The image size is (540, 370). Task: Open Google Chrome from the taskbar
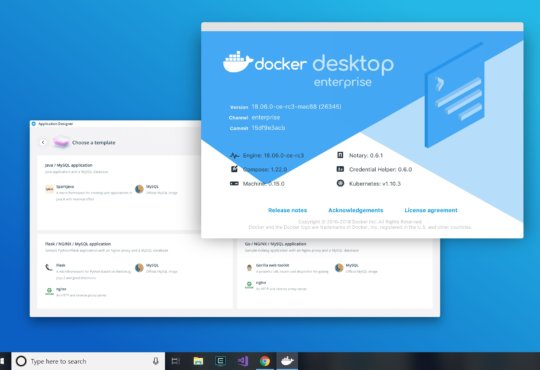tap(265, 361)
